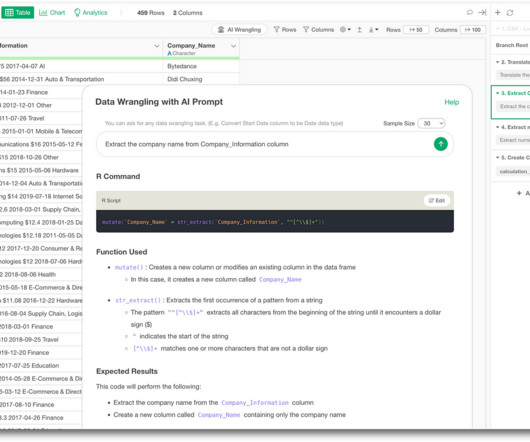
Task: Click the row '14-01-23 Finance'
Action: [41, 92]
